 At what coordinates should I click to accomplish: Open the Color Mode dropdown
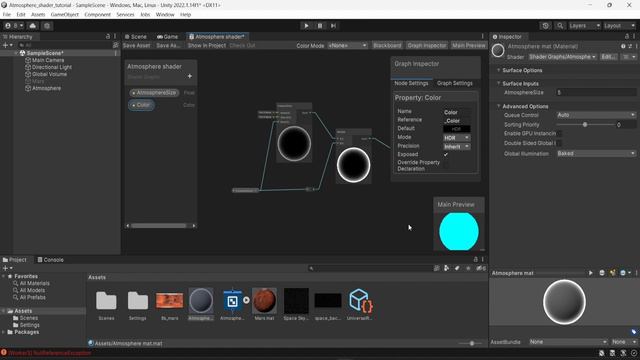click(x=347, y=45)
